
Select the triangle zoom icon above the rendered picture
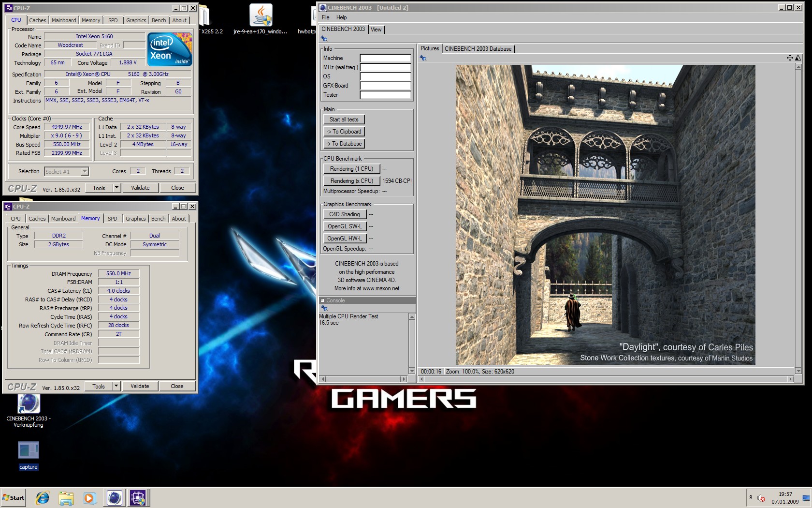[798, 58]
